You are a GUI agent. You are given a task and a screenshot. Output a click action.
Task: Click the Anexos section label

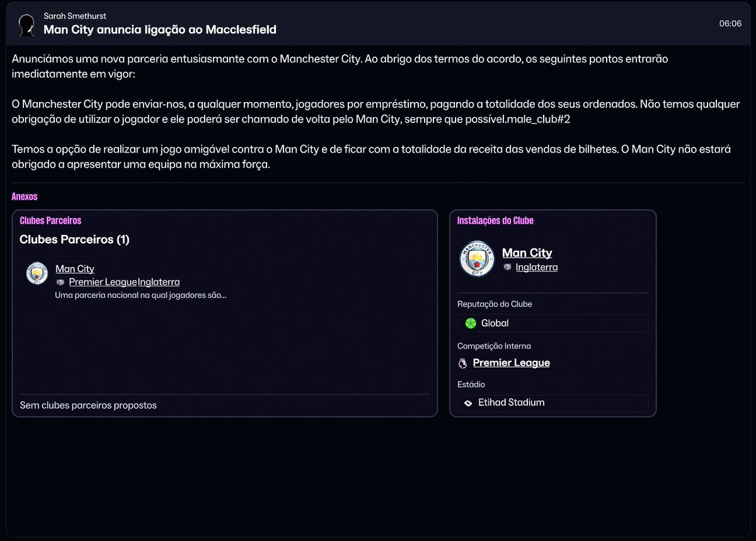(x=25, y=196)
